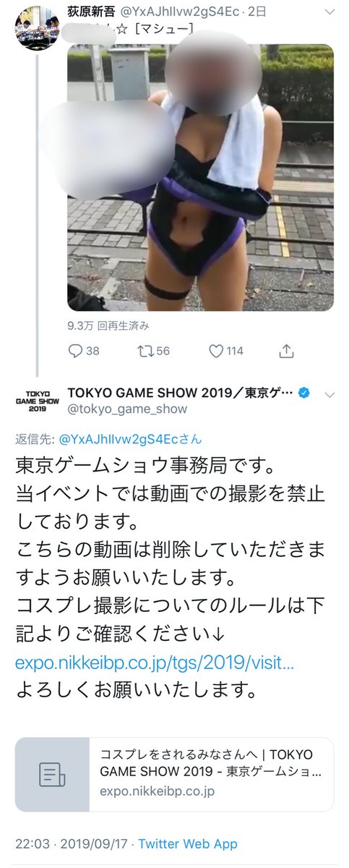Click the reply speech bubble icon

point(76,351)
